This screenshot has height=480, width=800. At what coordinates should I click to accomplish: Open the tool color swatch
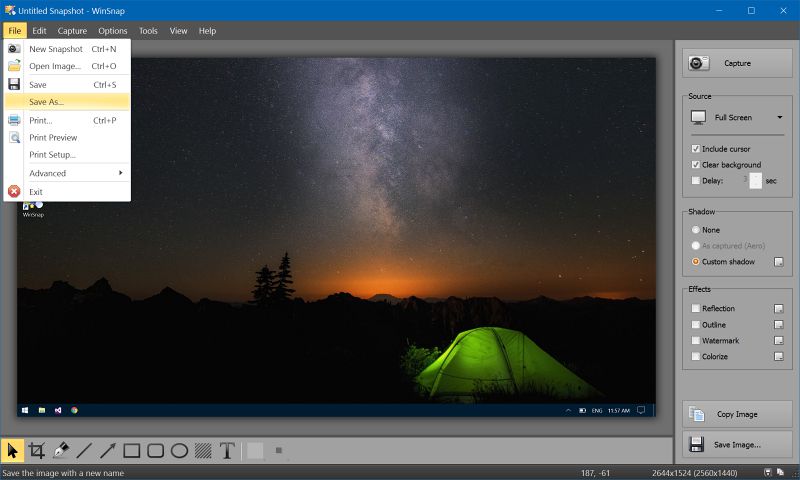click(255, 451)
